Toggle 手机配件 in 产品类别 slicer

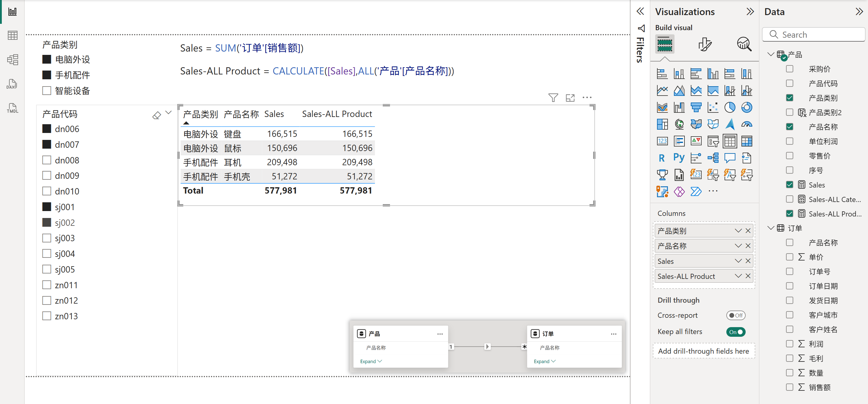tap(46, 75)
